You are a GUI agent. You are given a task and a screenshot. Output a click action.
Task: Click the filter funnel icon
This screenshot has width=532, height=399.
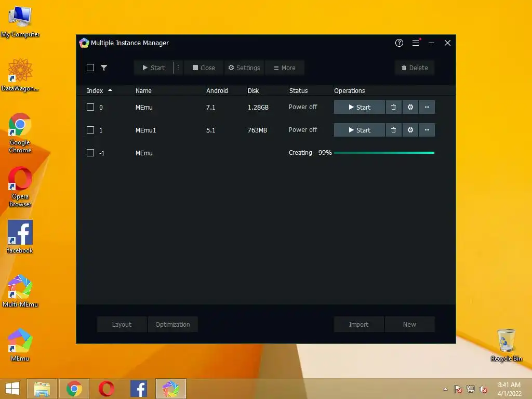[x=104, y=68]
